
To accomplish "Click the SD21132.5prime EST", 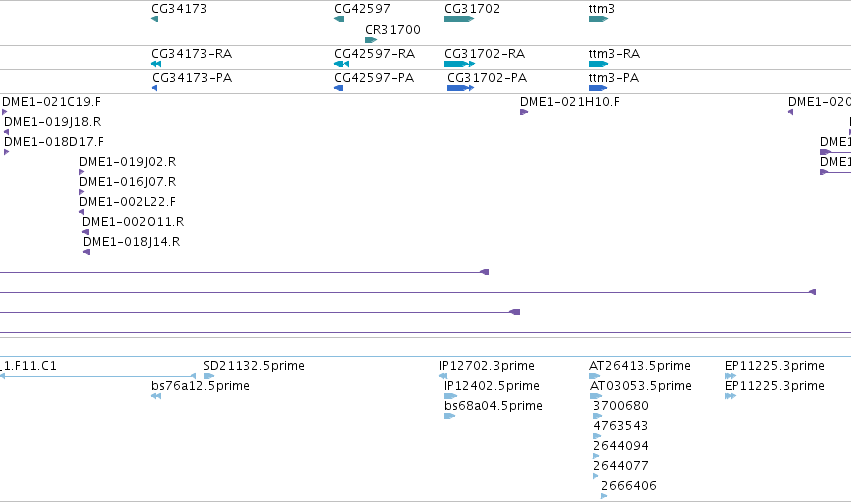I will pyautogui.click(x=209, y=376).
